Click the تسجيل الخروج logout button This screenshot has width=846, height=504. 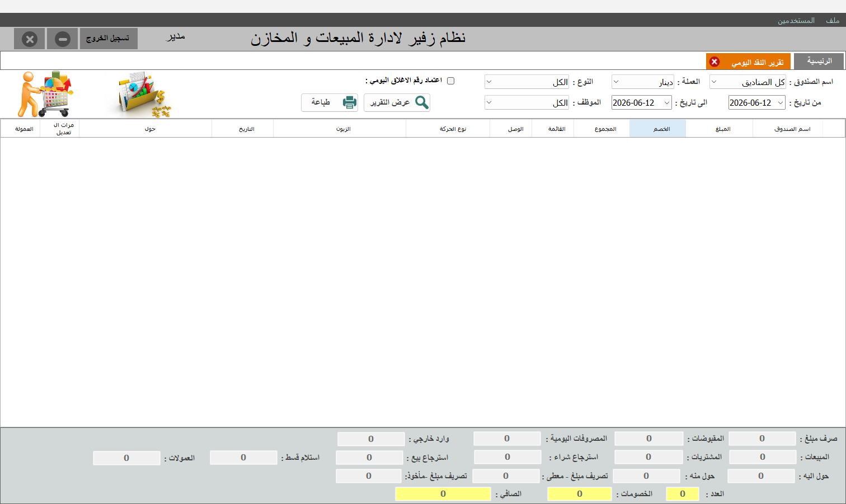pyautogui.click(x=109, y=39)
